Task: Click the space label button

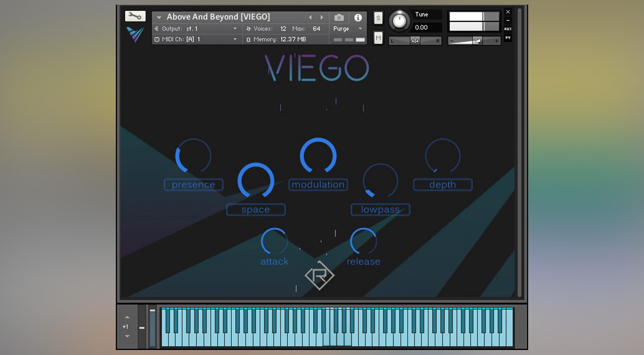Action: (x=256, y=210)
